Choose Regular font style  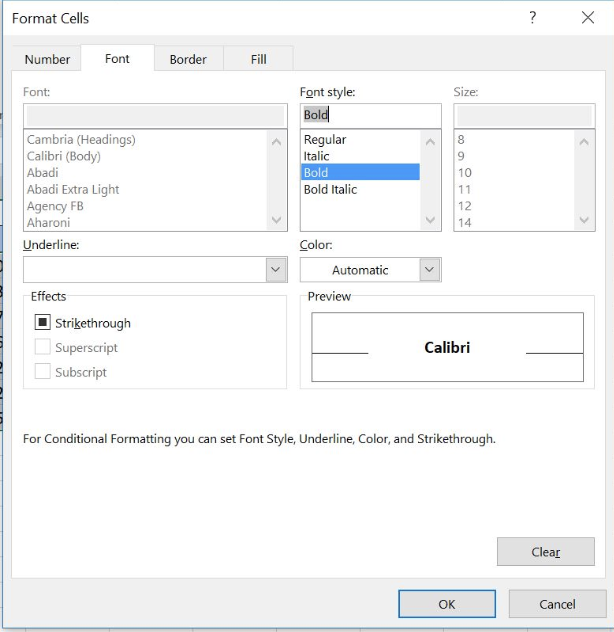360,139
